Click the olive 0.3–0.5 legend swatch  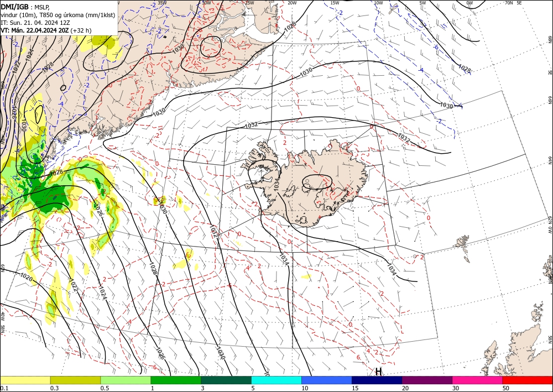tap(75, 380)
